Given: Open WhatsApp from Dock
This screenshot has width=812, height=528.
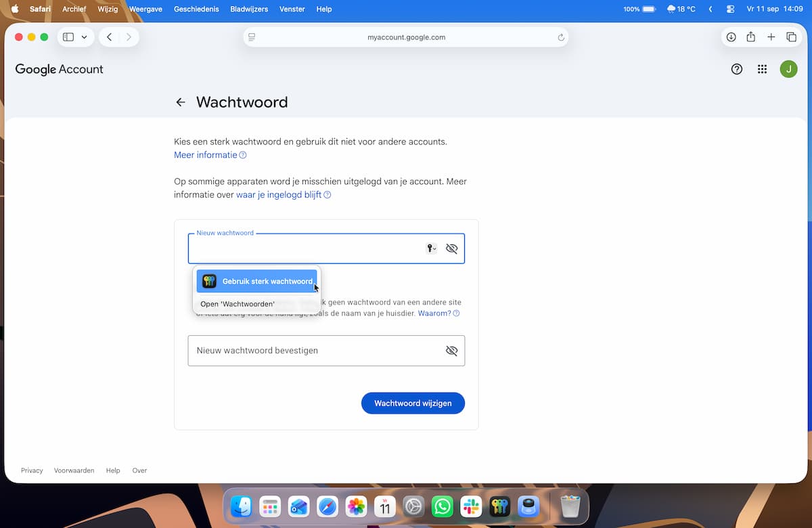Looking at the screenshot, I should 443,506.
